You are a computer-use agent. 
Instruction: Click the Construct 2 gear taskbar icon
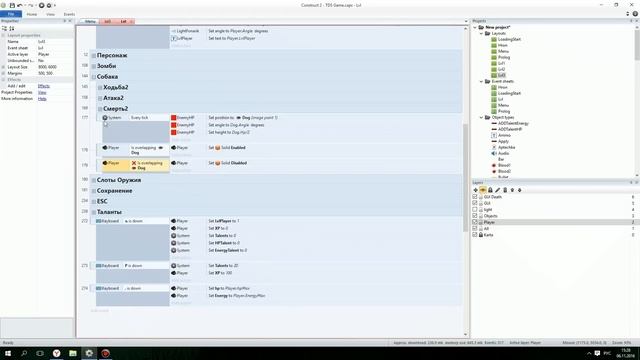click(x=89, y=353)
